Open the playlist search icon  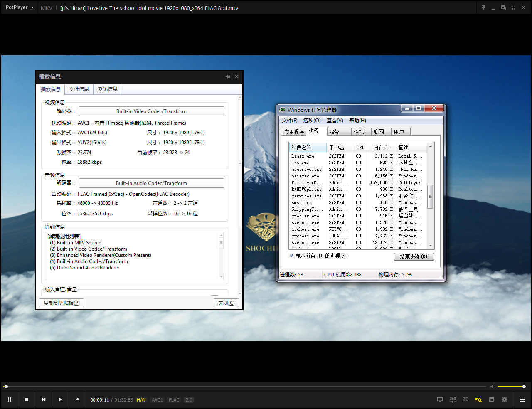[479, 399]
